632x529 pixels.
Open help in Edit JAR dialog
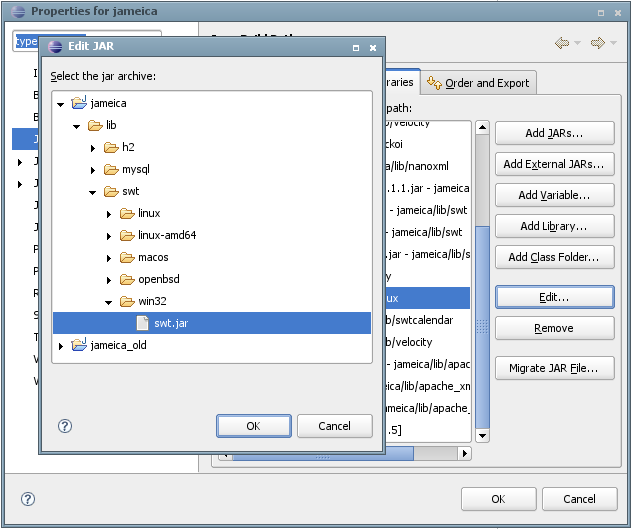coord(65,426)
